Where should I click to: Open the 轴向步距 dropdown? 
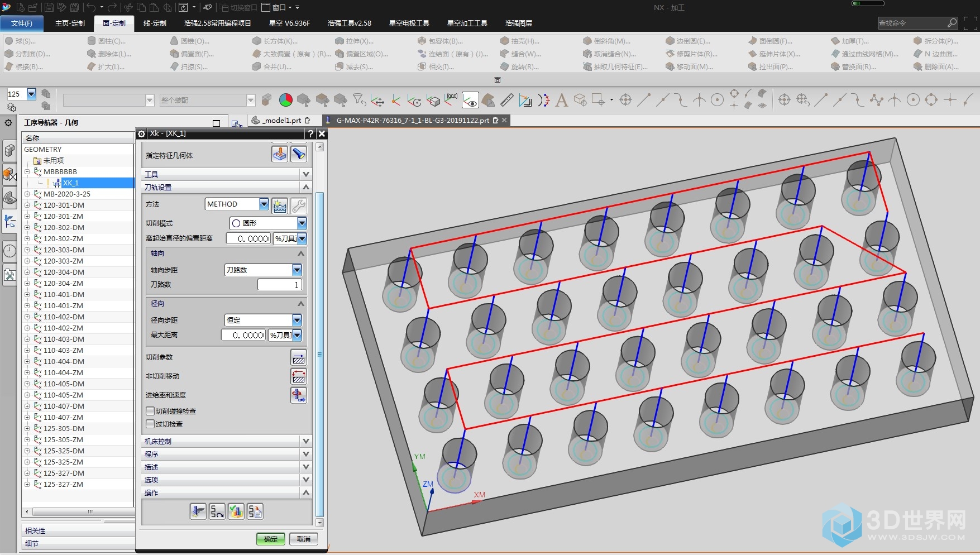tap(297, 270)
